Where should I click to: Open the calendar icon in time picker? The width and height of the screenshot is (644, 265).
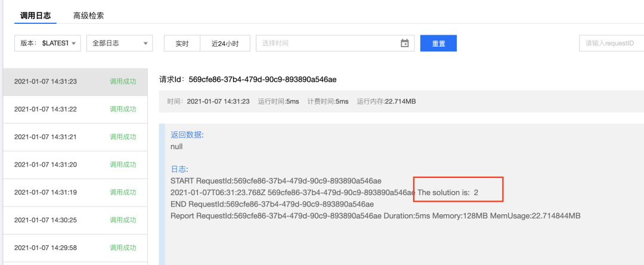click(404, 43)
